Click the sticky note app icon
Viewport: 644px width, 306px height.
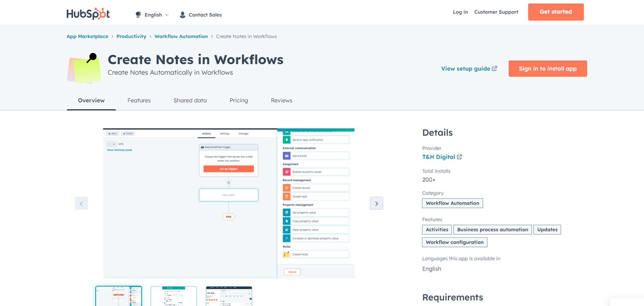click(x=84, y=68)
